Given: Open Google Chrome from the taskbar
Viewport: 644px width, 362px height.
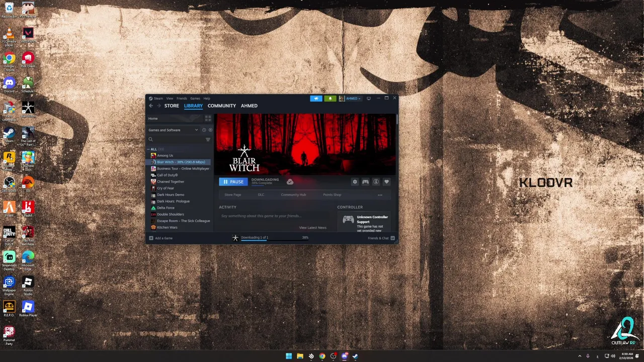Looking at the screenshot, I should point(322,356).
